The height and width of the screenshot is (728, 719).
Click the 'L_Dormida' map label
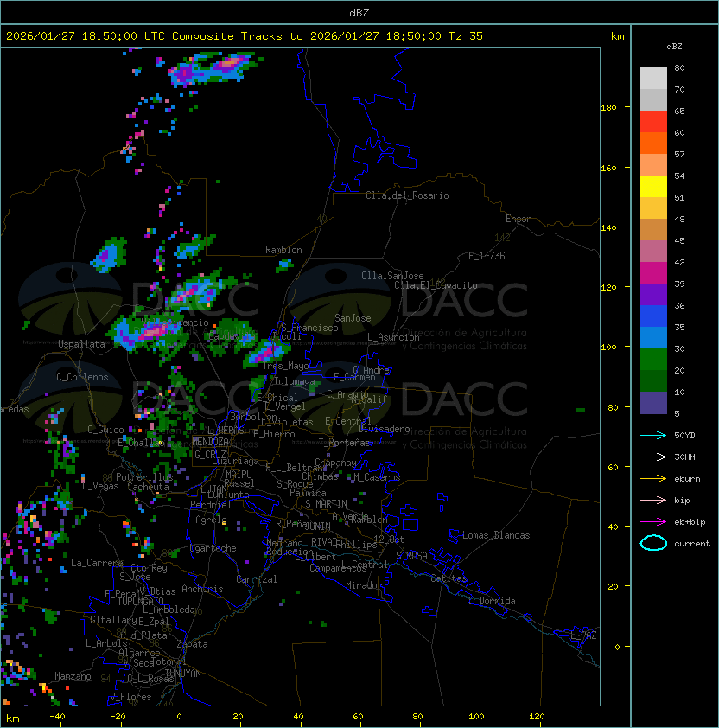(492, 601)
